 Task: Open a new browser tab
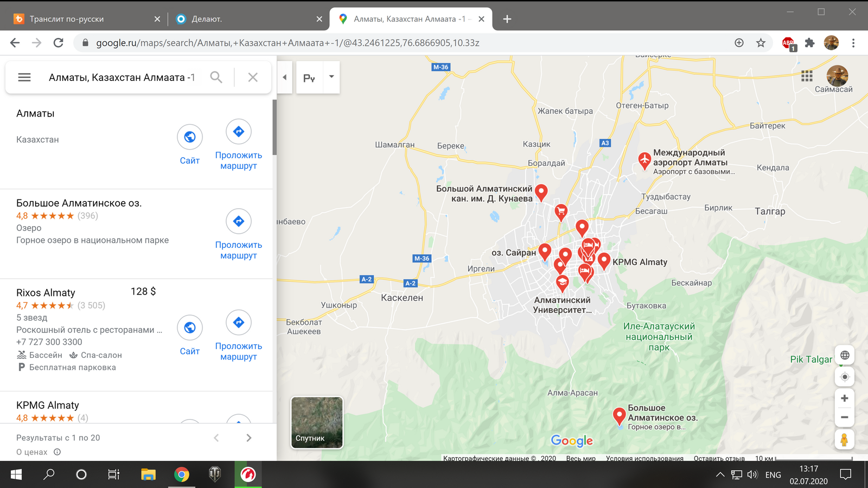[x=507, y=19]
